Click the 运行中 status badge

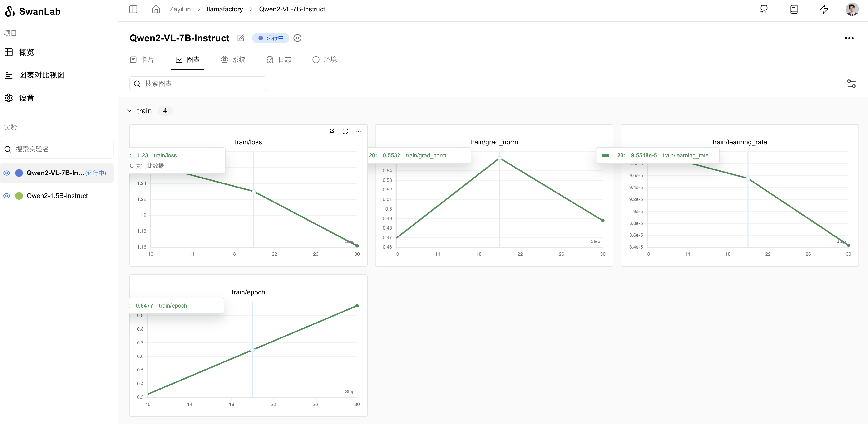click(x=271, y=38)
